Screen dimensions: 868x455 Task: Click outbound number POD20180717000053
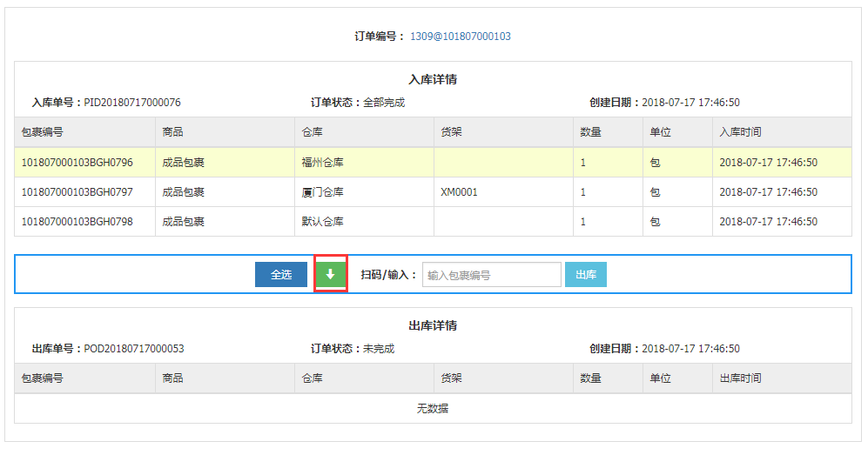[x=134, y=349]
